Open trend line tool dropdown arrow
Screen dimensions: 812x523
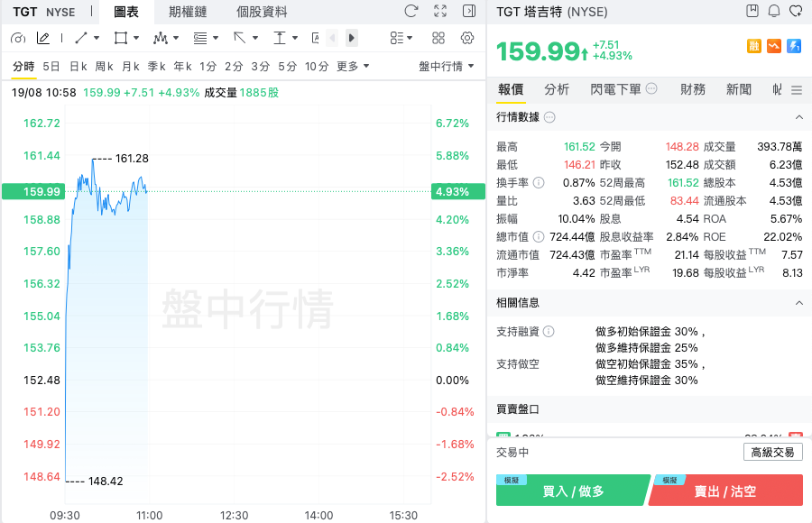(x=97, y=38)
